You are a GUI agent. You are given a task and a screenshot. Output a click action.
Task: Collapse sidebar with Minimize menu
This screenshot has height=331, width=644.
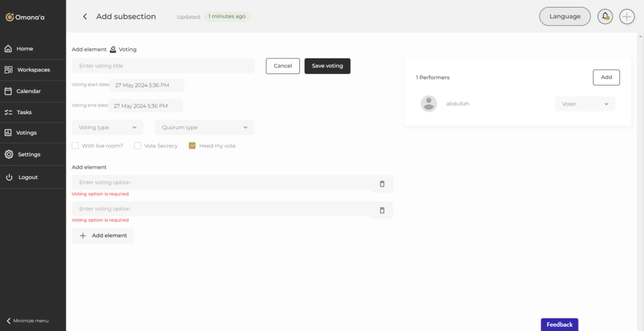click(28, 320)
